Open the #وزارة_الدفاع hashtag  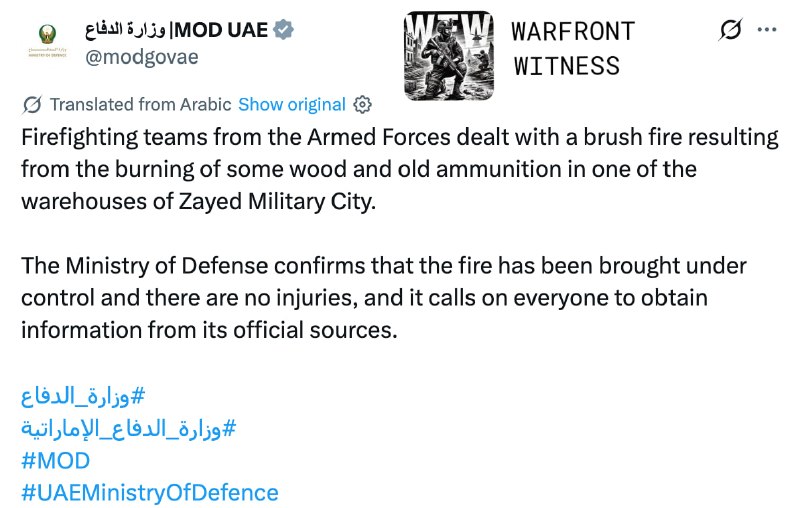83,396
